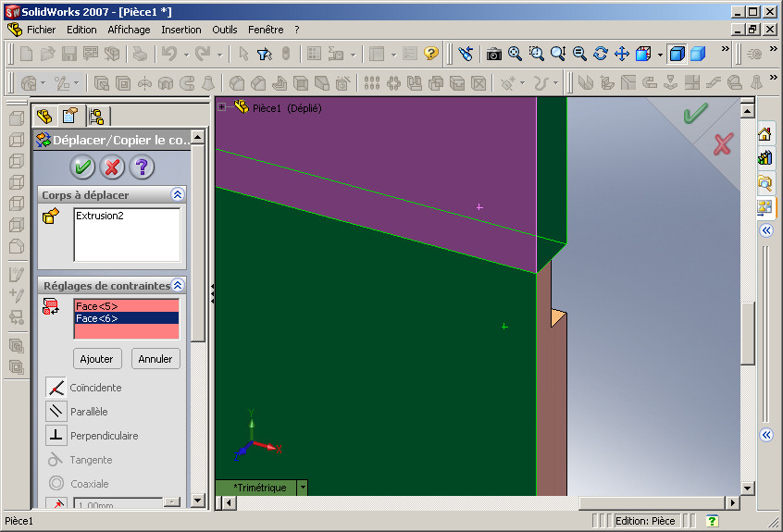783x532 pixels.
Task: Open the Trimétrique view dropdown arrow
Action: tap(303, 488)
